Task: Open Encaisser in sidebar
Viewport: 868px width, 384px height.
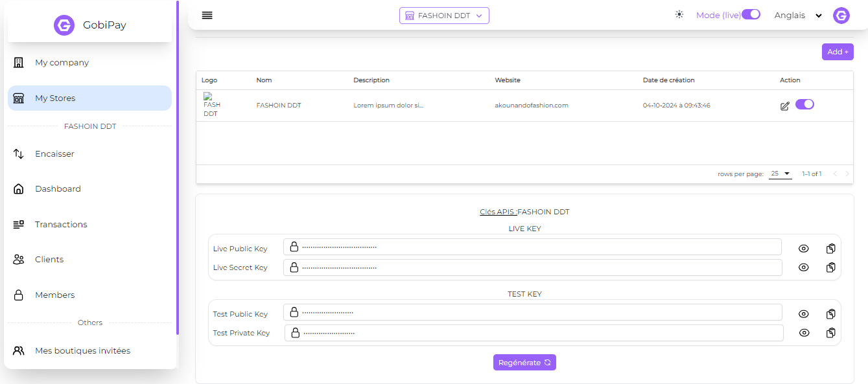Action: point(89,154)
